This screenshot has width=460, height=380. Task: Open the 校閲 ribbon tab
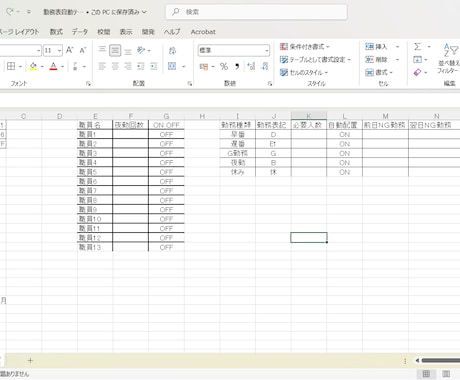click(x=104, y=32)
